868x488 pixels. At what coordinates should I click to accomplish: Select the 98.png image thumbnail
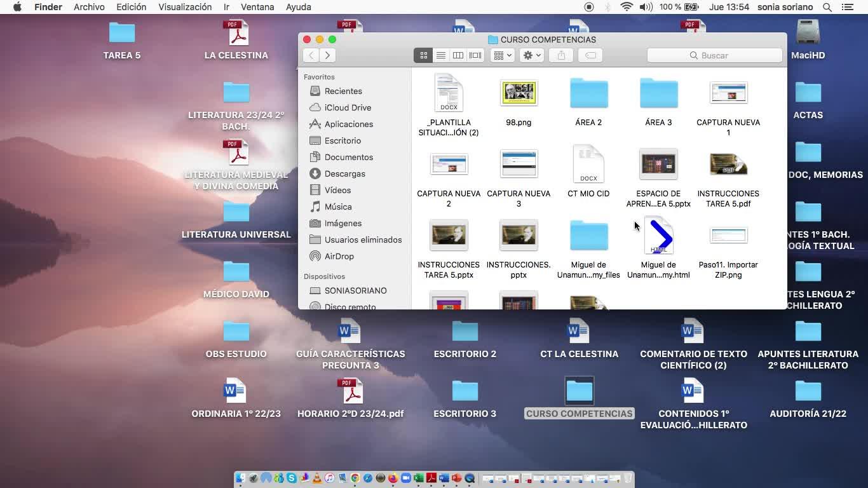(x=519, y=94)
